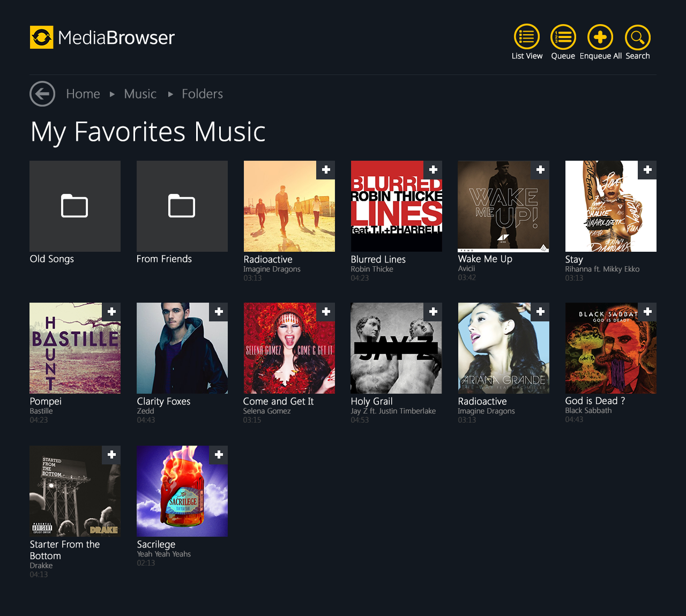Open the Queue icon

click(563, 37)
